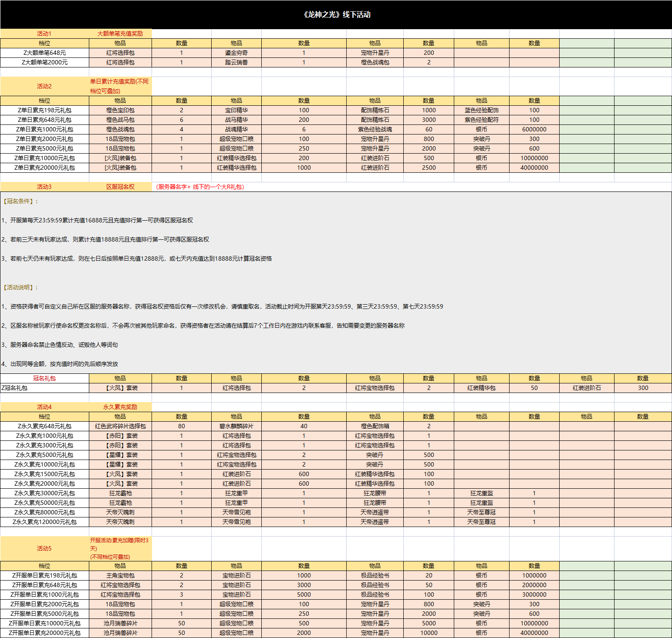Click the rule line mentioning 累计充值16888元
Viewport: 672px width, 638px height.
tap(97, 220)
